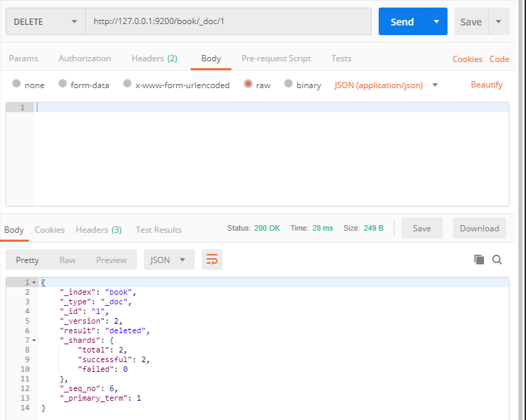This screenshot has height=420, width=526.
Task: Switch to the Authorization tab
Action: [85, 59]
